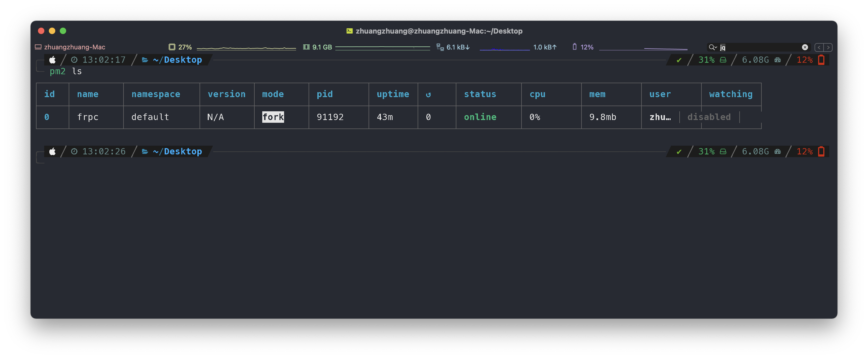This screenshot has width=868, height=359.
Task: Click the pid value 91192
Action: pyautogui.click(x=330, y=117)
